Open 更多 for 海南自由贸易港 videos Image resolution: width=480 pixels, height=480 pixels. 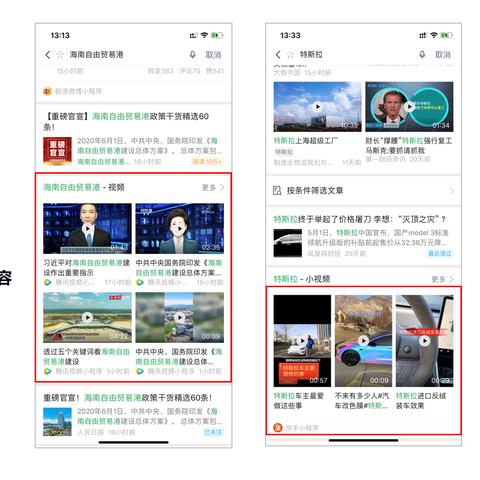pos(213,187)
